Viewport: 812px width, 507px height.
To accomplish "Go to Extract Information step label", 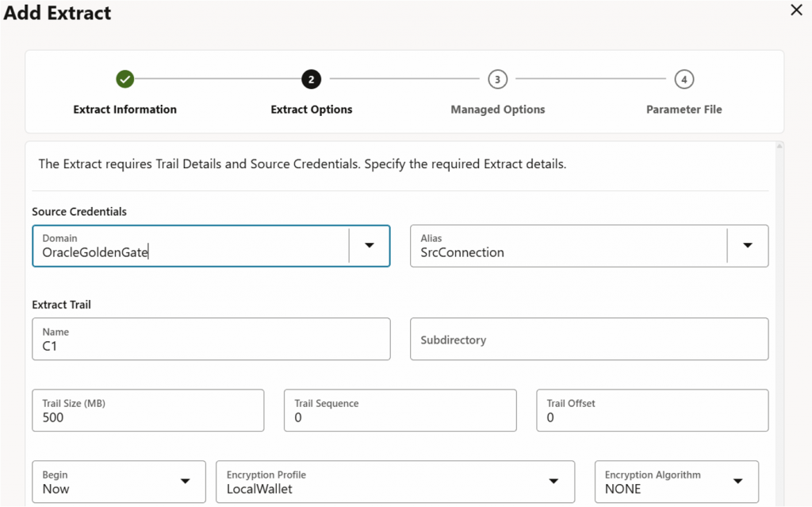I will tap(124, 109).
